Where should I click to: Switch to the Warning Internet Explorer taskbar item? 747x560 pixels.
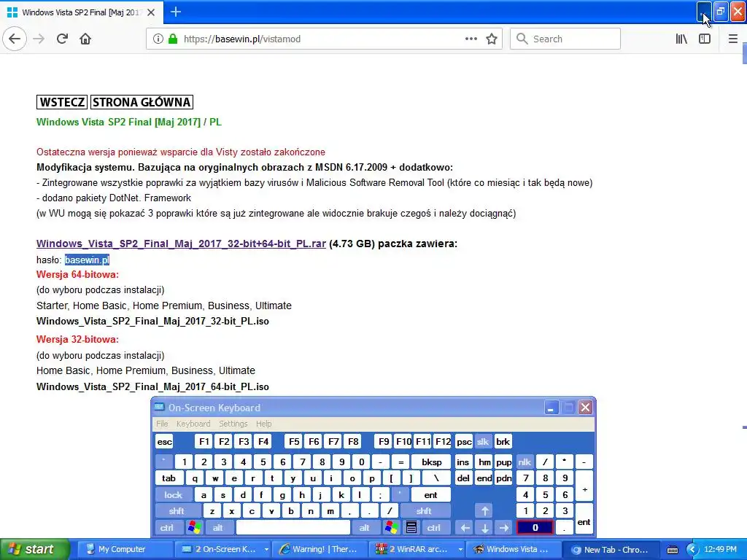321,550
